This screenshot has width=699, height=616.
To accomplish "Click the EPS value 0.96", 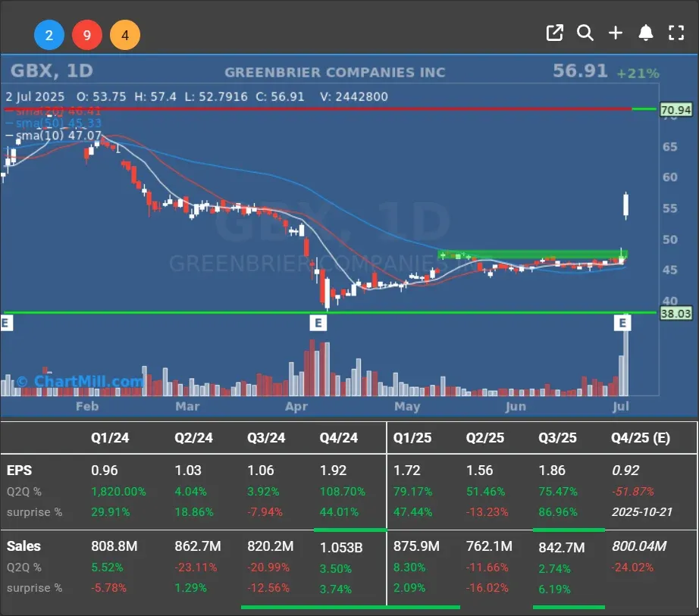I will [x=105, y=471].
